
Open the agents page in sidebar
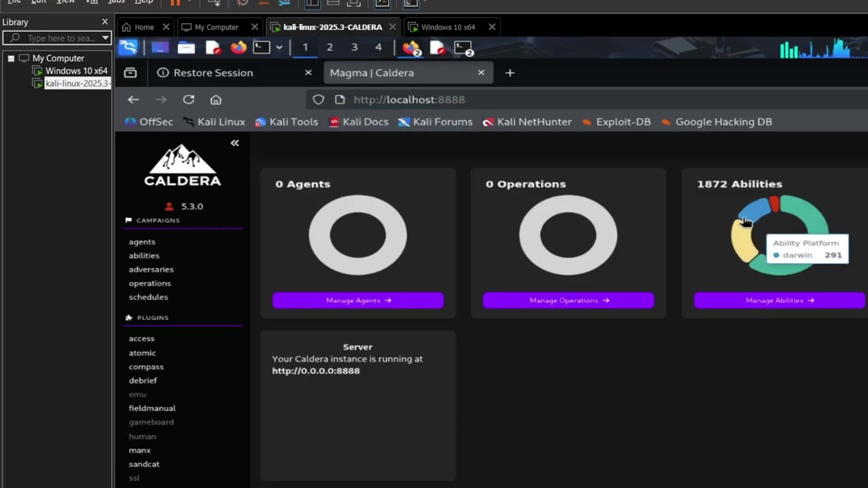tap(142, 242)
